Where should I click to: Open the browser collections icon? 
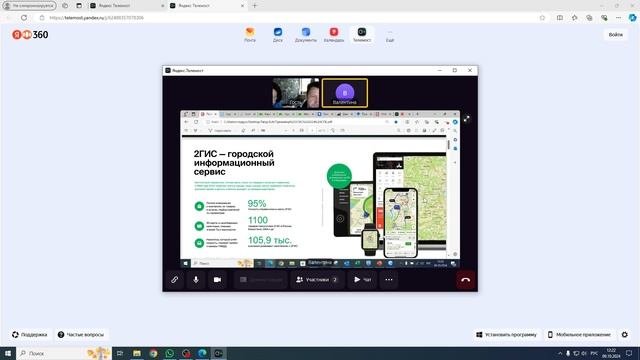(x=589, y=18)
